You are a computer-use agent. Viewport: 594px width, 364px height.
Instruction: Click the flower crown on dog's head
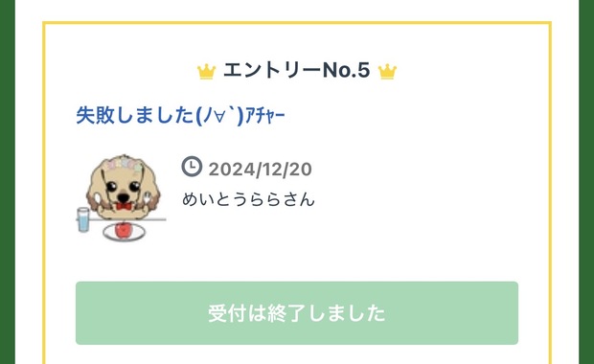(x=125, y=164)
